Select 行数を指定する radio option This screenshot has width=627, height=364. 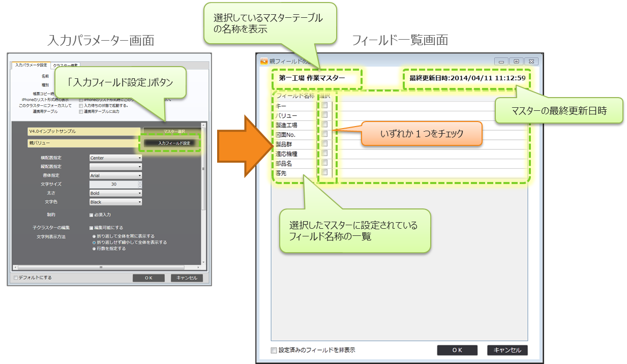(x=93, y=249)
